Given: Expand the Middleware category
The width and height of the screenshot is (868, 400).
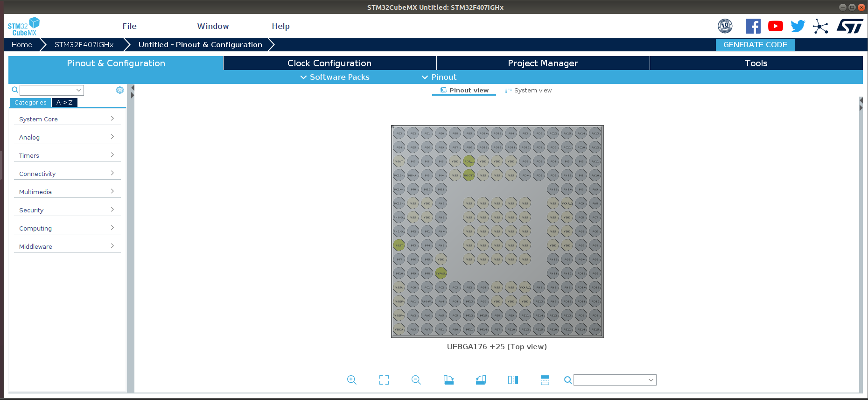Looking at the screenshot, I should (67, 246).
